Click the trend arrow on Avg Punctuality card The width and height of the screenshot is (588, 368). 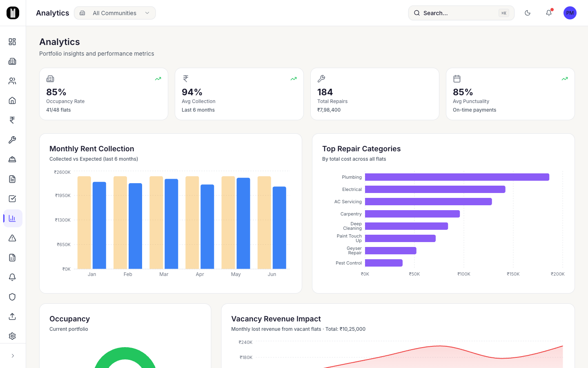565,79
